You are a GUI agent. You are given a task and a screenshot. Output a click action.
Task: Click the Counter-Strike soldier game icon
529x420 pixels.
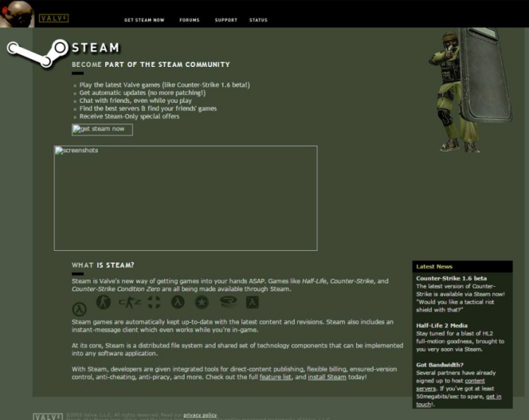coord(104,302)
